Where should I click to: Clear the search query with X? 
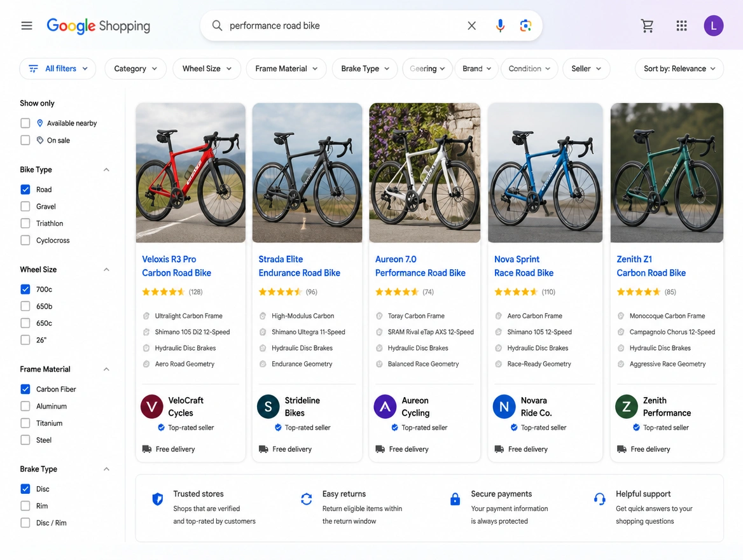471,25
